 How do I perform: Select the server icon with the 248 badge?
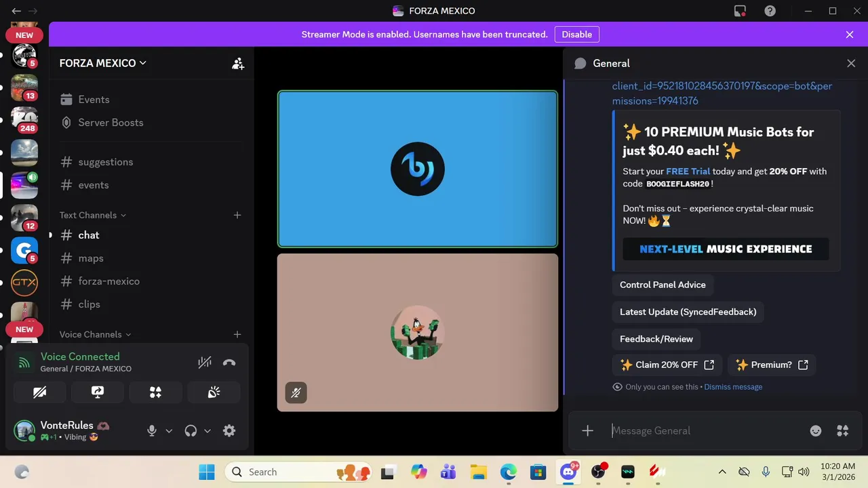tap(24, 120)
